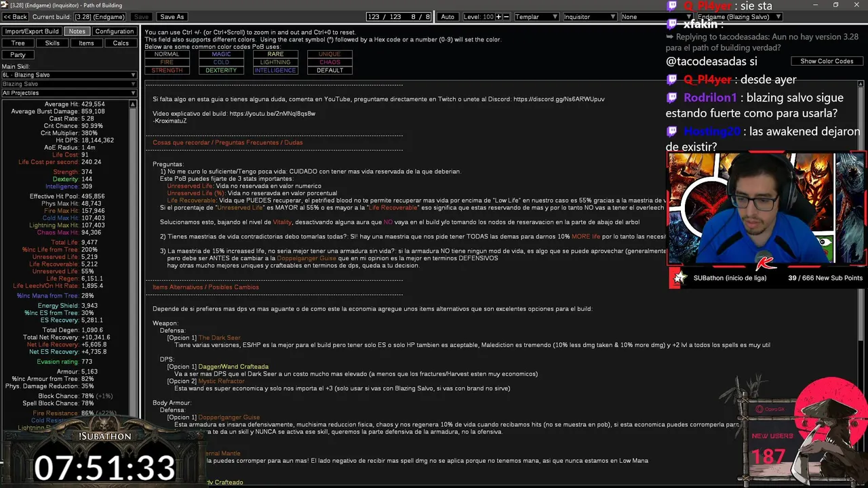Open the Items tab
The width and height of the screenshot is (868, 488).
pyautogui.click(x=86, y=43)
